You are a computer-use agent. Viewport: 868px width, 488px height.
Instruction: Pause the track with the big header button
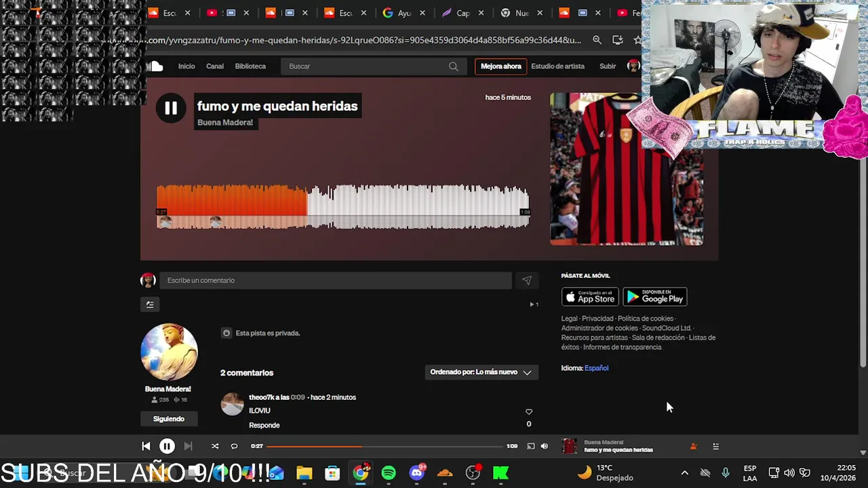click(x=171, y=108)
